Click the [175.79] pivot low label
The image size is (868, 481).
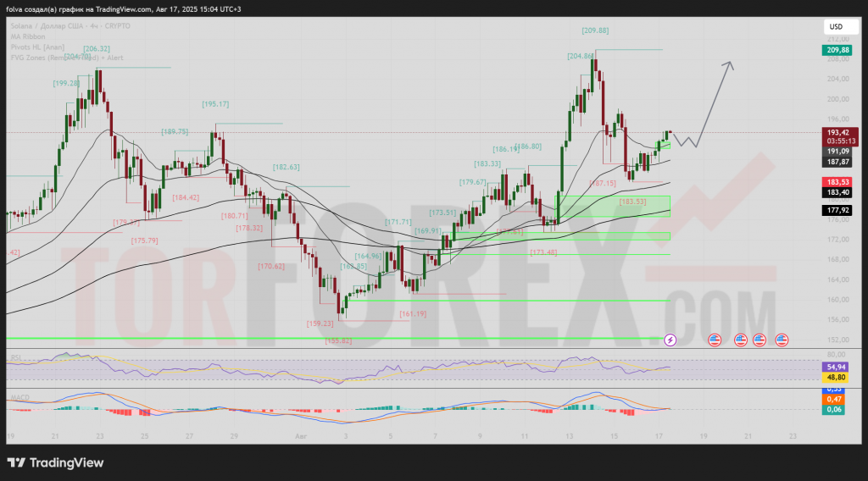[x=144, y=240]
